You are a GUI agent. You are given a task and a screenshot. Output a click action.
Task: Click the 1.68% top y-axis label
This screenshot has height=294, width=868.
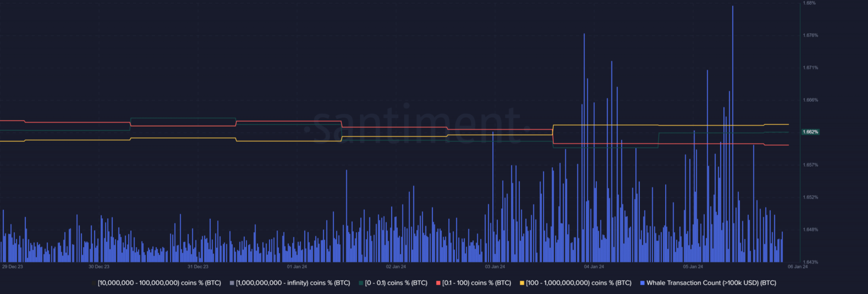click(x=809, y=3)
